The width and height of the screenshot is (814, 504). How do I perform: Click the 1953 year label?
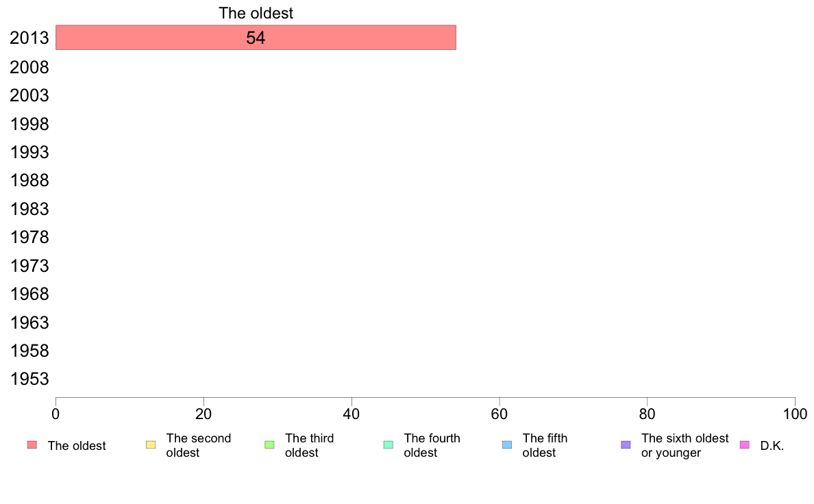[x=29, y=379]
